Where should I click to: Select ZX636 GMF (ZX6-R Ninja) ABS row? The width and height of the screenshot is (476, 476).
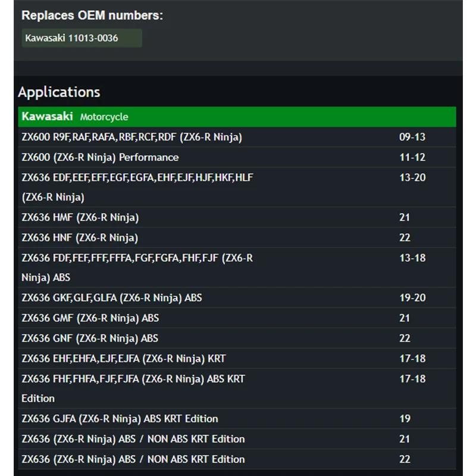pyautogui.click(x=237, y=318)
